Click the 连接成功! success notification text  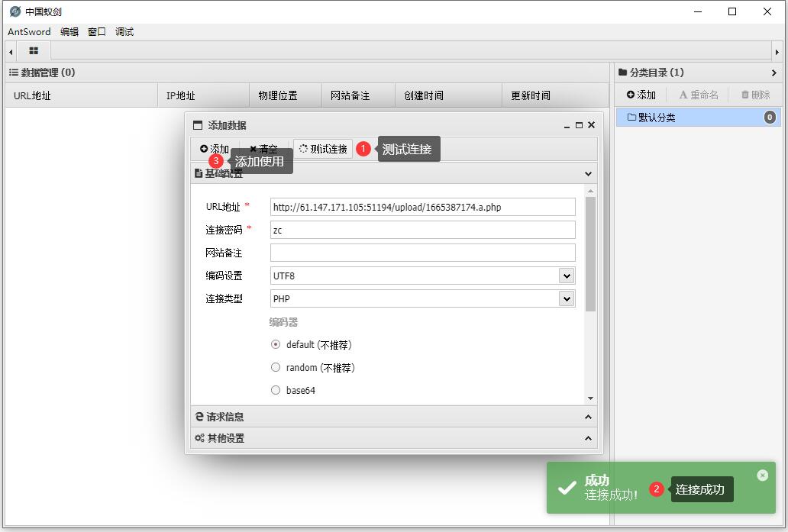[611, 495]
